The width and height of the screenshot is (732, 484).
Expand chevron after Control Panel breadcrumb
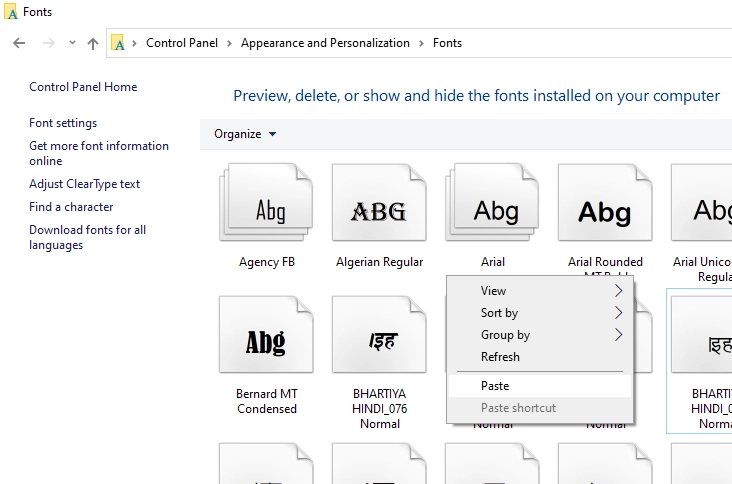[229, 43]
